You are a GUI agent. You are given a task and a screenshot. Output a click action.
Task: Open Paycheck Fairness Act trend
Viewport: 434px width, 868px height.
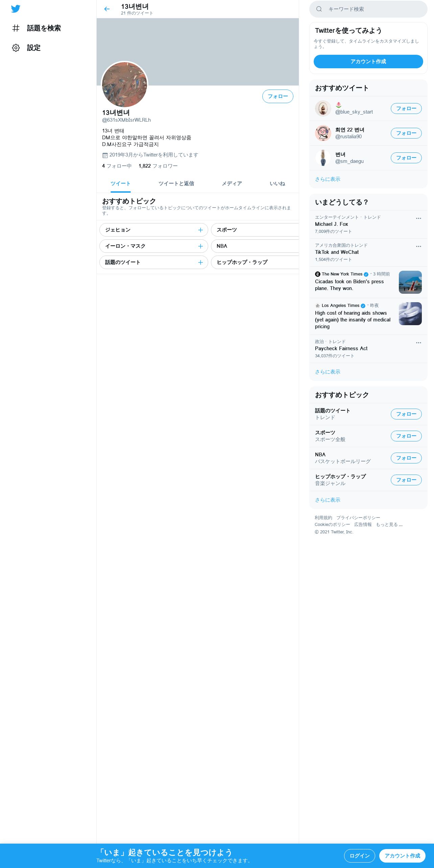pos(368,349)
